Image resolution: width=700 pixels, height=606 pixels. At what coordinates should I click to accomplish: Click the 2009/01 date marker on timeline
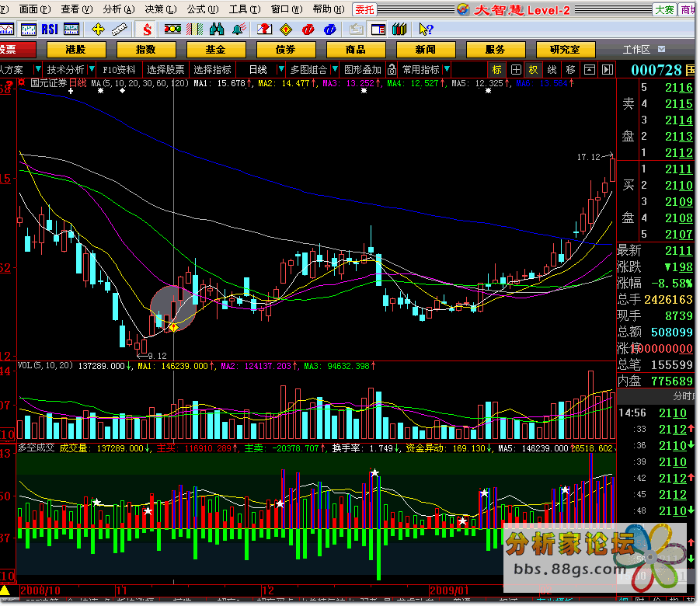[x=450, y=590]
